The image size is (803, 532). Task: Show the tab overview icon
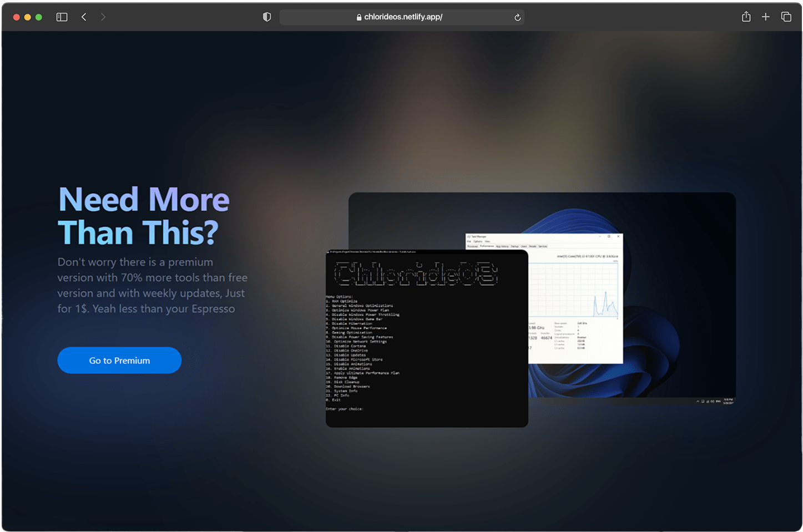[786, 17]
